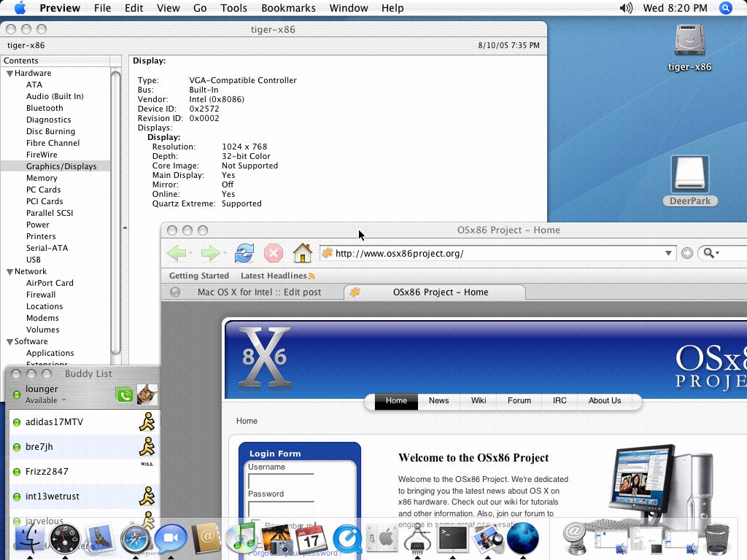This screenshot has width=747, height=560.
Task: Go back with the browser's green left arrow
Action: pyautogui.click(x=177, y=253)
